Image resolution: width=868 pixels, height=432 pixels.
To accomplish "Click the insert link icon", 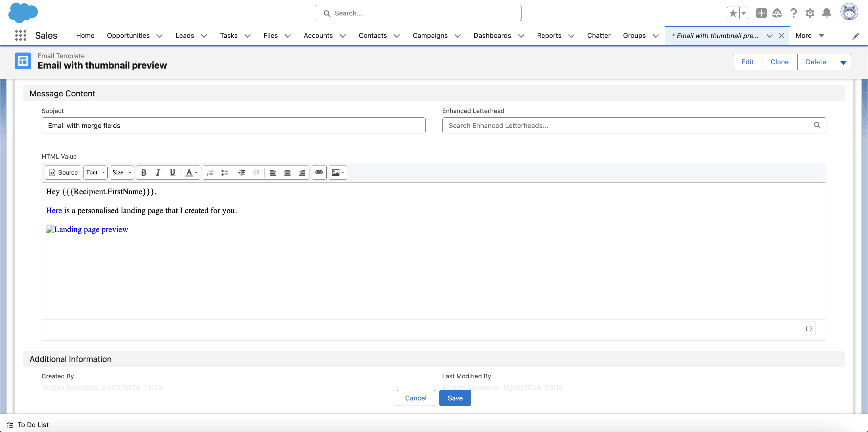I will tap(319, 172).
